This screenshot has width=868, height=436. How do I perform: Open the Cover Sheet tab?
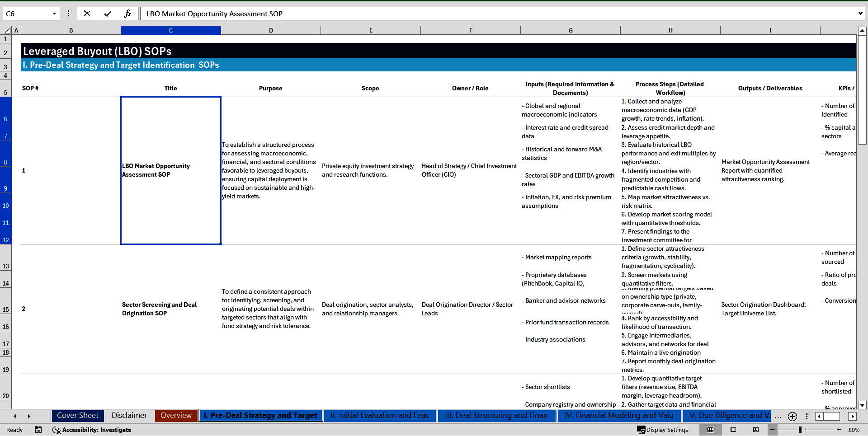click(x=78, y=416)
